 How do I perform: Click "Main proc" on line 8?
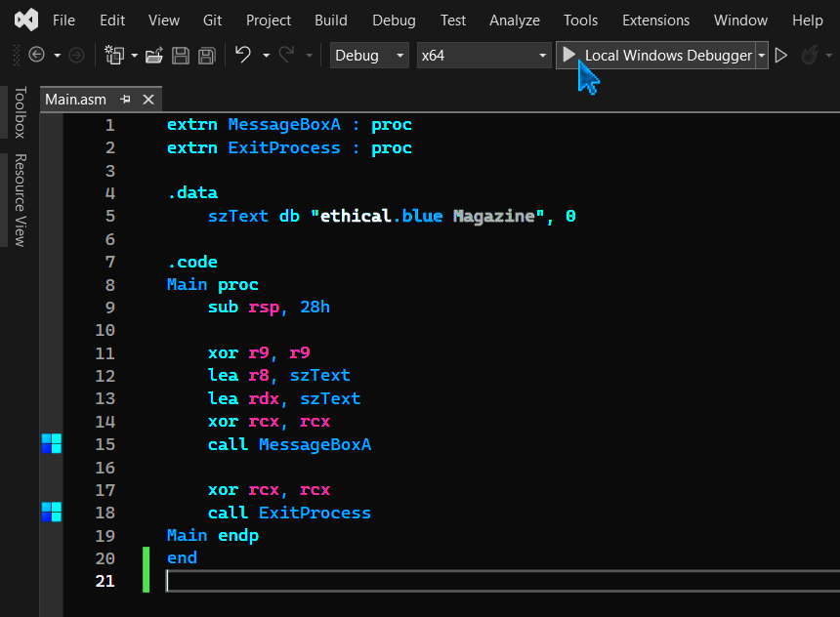click(213, 284)
